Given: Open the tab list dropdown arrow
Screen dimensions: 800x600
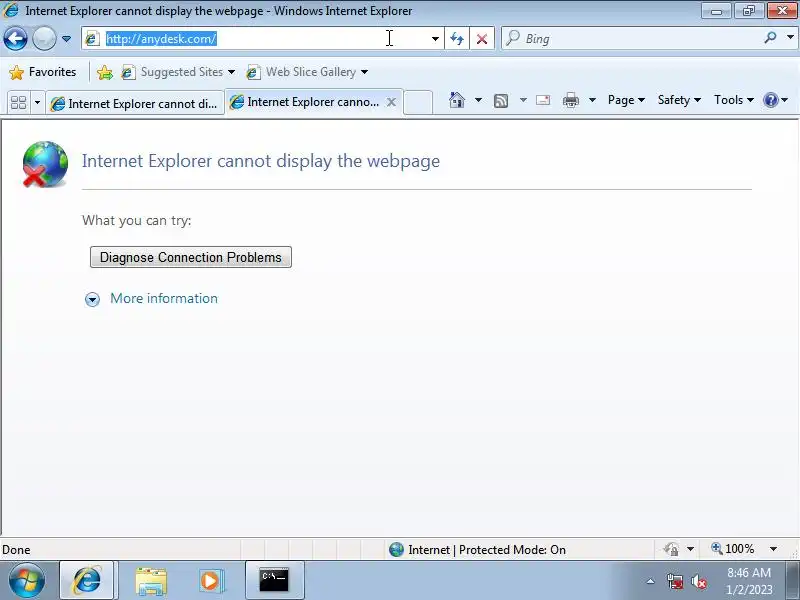Looking at the screenshot, I should [37, 103].
